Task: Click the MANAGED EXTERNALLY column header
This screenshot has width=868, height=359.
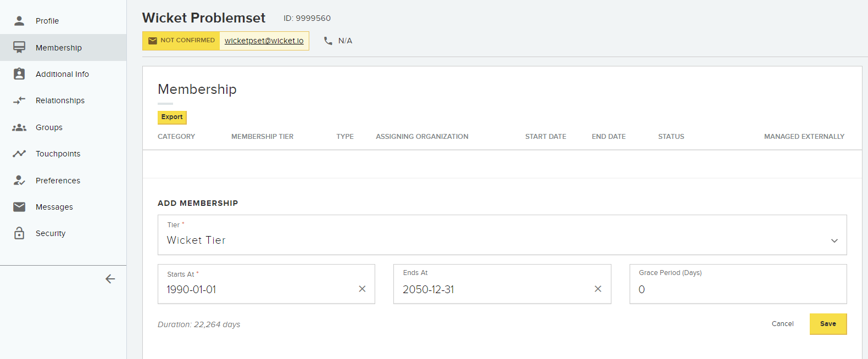Action: [x=804, y=137]
